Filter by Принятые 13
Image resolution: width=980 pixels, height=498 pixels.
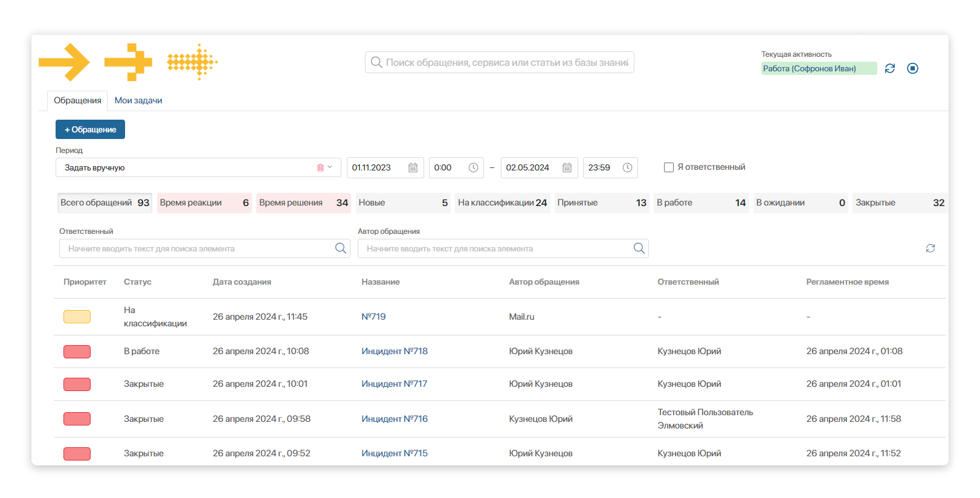click(602, 202)
